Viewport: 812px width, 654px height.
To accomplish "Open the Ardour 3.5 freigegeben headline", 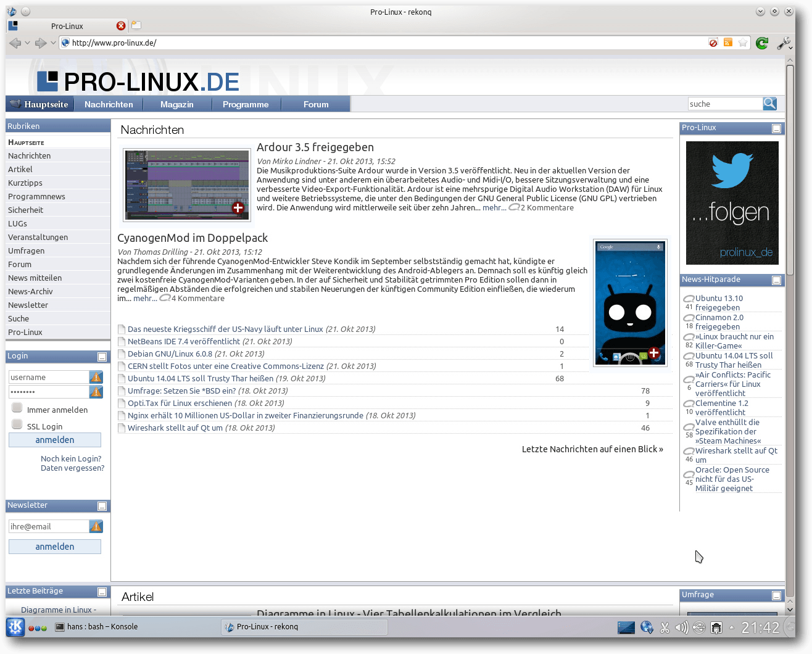I will (x=315, y=147).
